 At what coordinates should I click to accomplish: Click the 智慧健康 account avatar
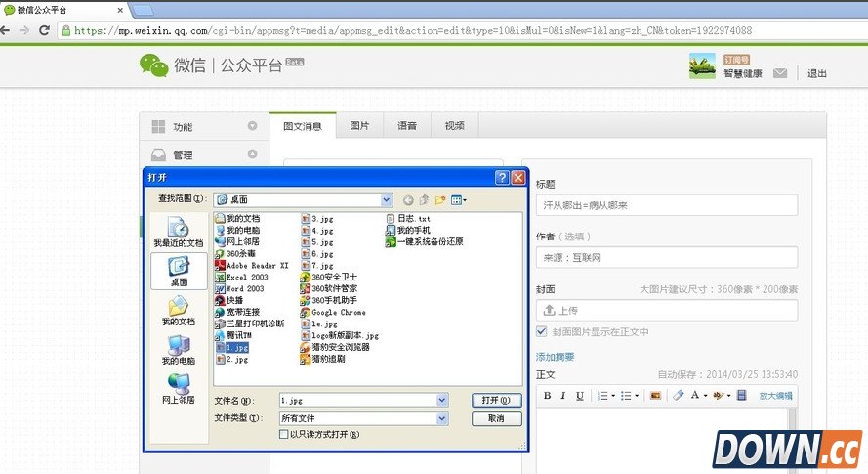pyautogui.click(x=702, y=66)
